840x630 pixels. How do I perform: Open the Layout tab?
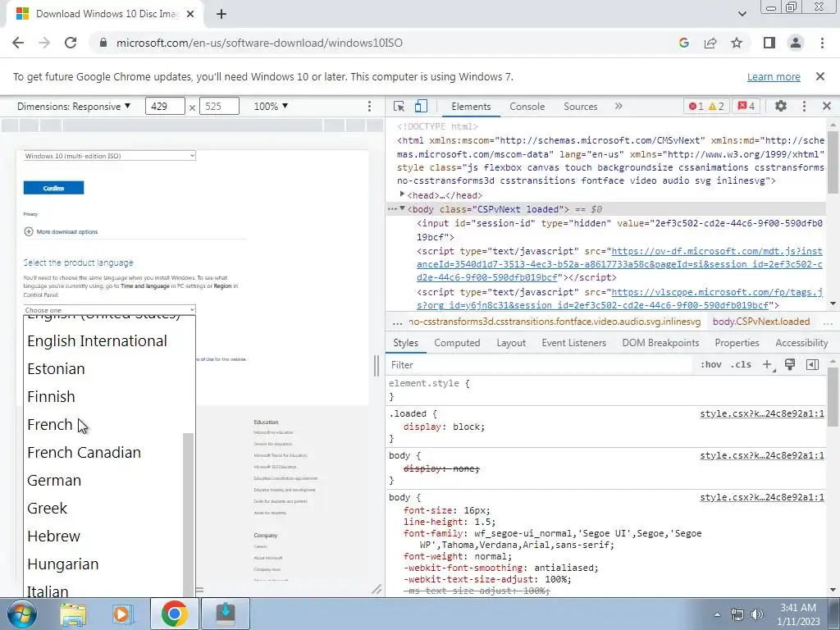[511, 343]
